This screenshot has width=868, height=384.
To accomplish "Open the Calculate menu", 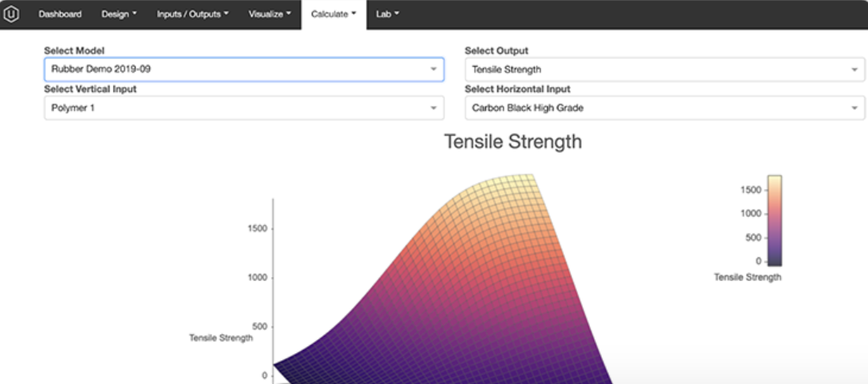I will tap(333, 14).
